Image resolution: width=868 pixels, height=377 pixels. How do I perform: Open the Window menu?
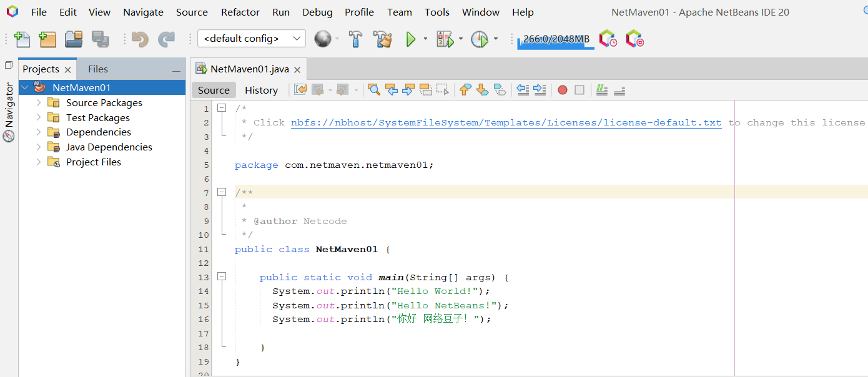coord(481,12)
